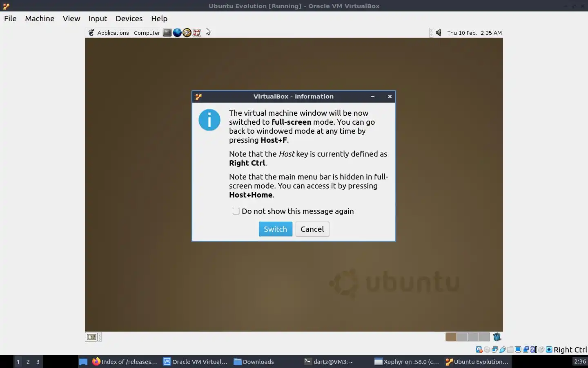Open the View menu

coord(71,18)
